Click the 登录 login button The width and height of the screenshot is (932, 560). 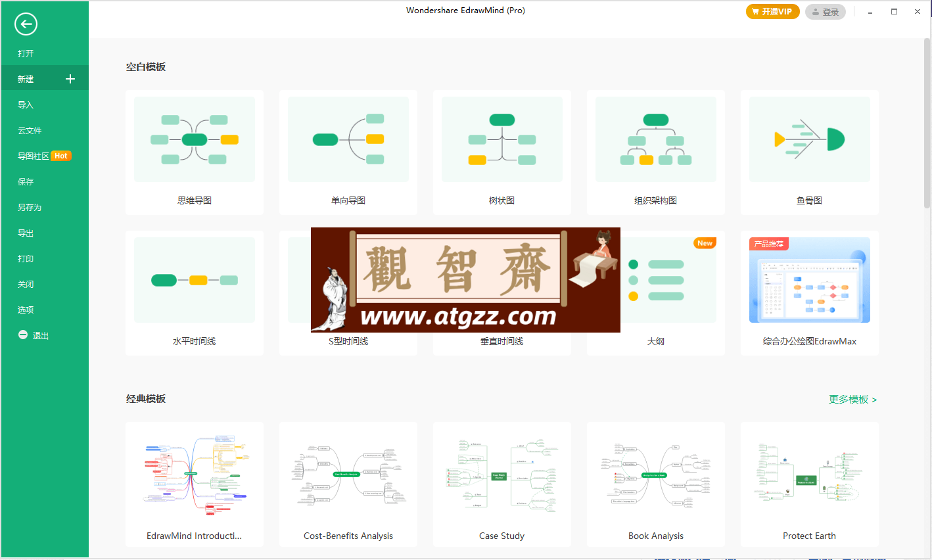(826, 12)
